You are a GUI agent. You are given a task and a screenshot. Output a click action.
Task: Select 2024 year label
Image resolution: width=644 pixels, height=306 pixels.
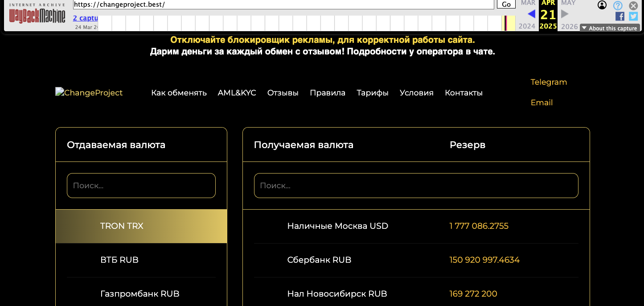pos(527,26)
